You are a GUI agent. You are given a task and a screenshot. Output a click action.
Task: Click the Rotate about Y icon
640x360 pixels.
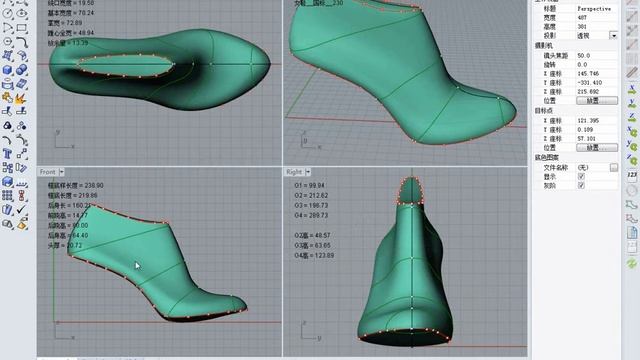(x=632, y=146)
